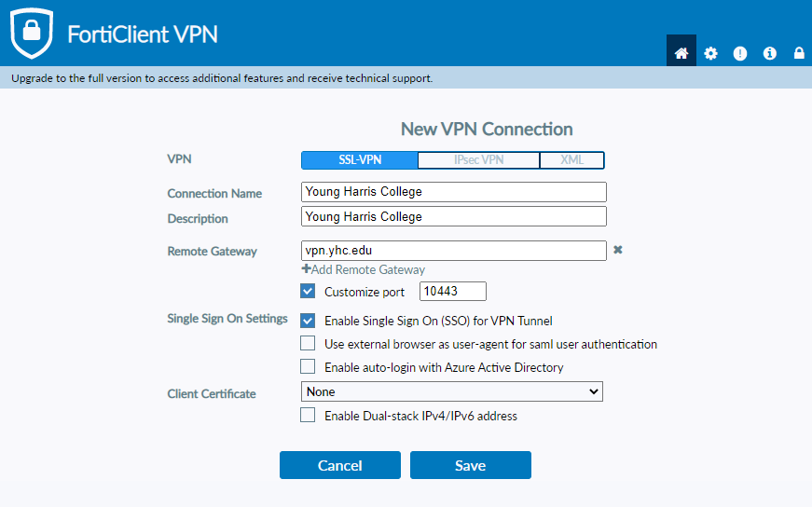The image size is (812, 507).
Task: Open the notifications exclamation icon
Action: click(x=740, y=53)
